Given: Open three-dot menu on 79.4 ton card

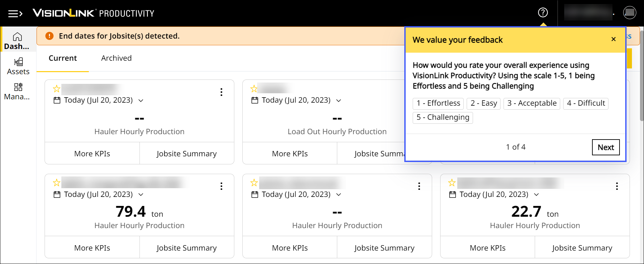Looking at the screenshot, I should click(221, 186).
